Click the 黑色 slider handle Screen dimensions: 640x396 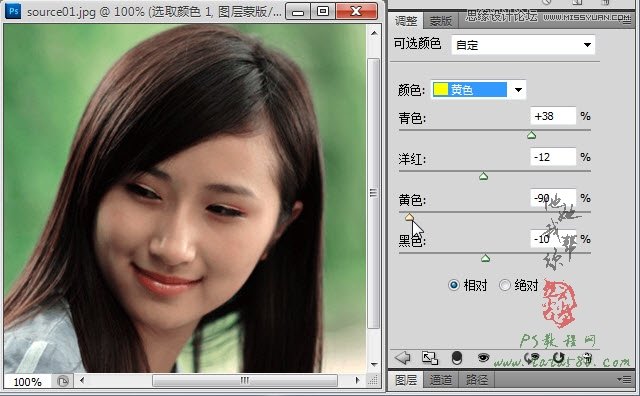click(485, 258)
